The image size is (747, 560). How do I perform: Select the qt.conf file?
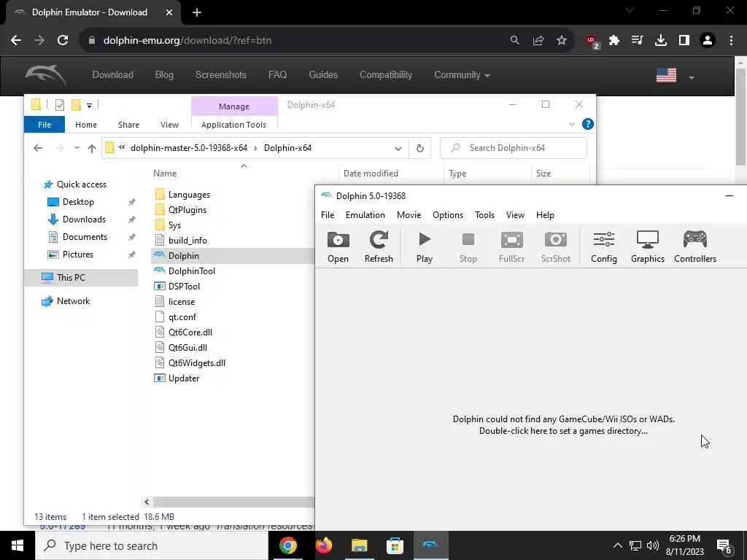182,316
